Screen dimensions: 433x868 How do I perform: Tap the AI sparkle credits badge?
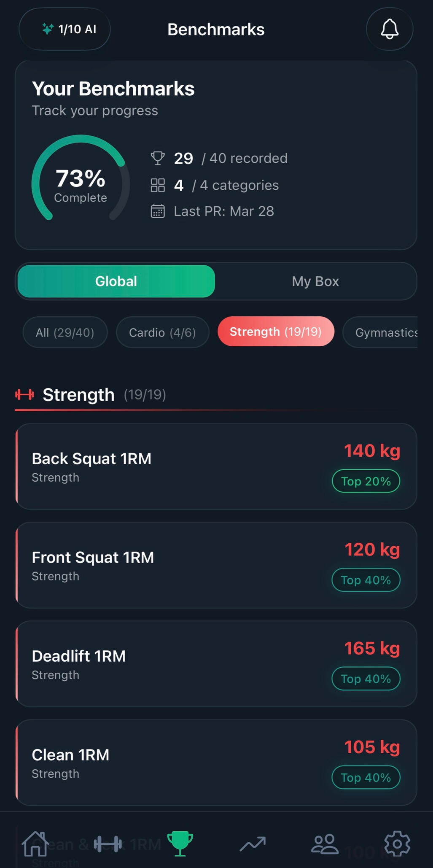tap(65, 29)
